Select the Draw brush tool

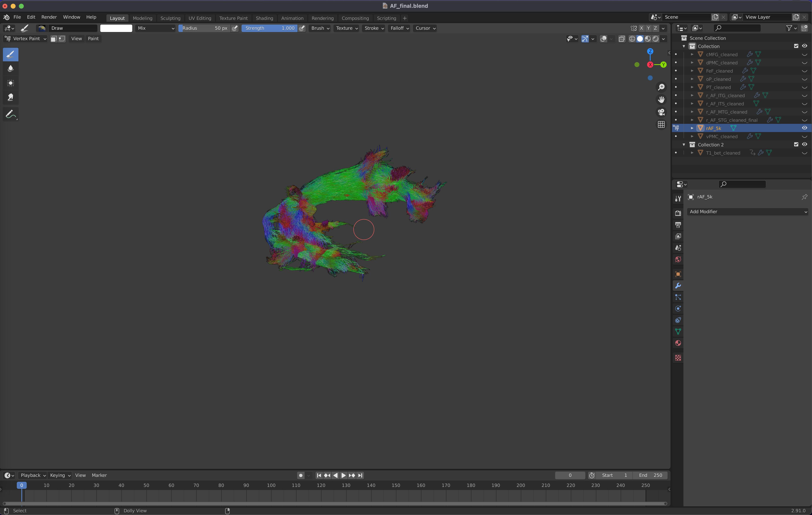point(10,54)
